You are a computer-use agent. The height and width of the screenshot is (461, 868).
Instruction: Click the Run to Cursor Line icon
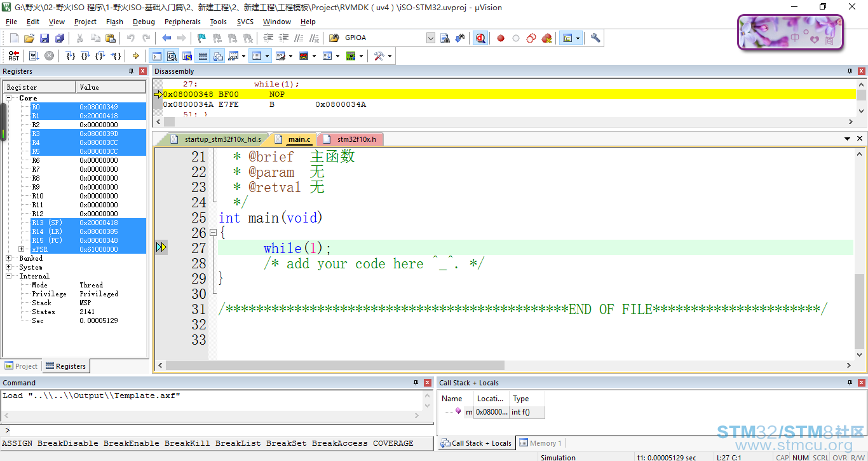coord(116,56)
